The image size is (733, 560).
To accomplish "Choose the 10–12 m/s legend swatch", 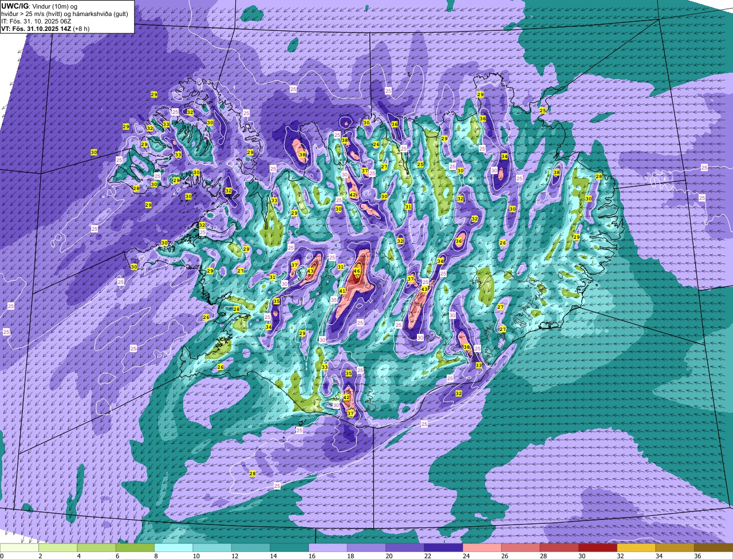I will click(x=212, y=548).
